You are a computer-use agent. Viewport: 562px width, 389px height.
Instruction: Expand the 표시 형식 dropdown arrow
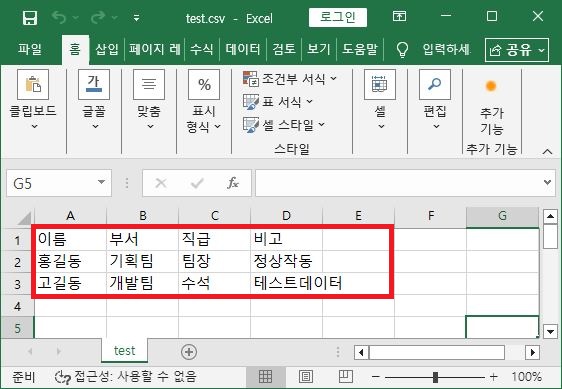pos(218,126)
